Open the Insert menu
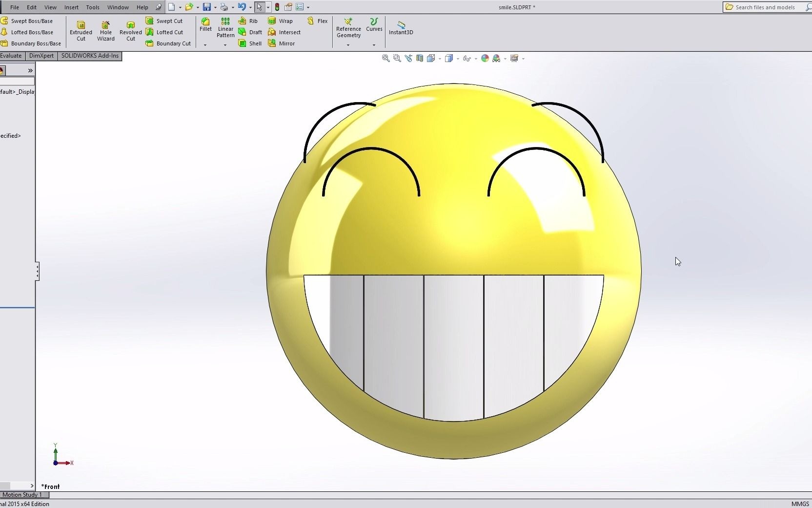 tap(71, 7)
